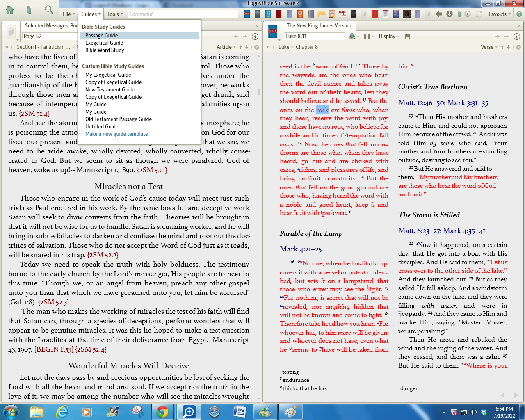Open the NKJV book cover panel menu
The height and width of the screenshot is (420, 525).
273,32
